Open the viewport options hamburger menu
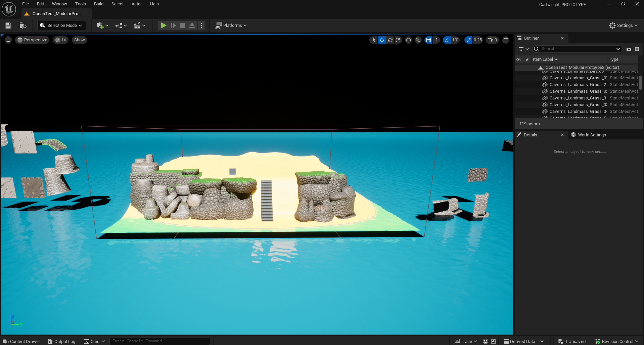 8,40
